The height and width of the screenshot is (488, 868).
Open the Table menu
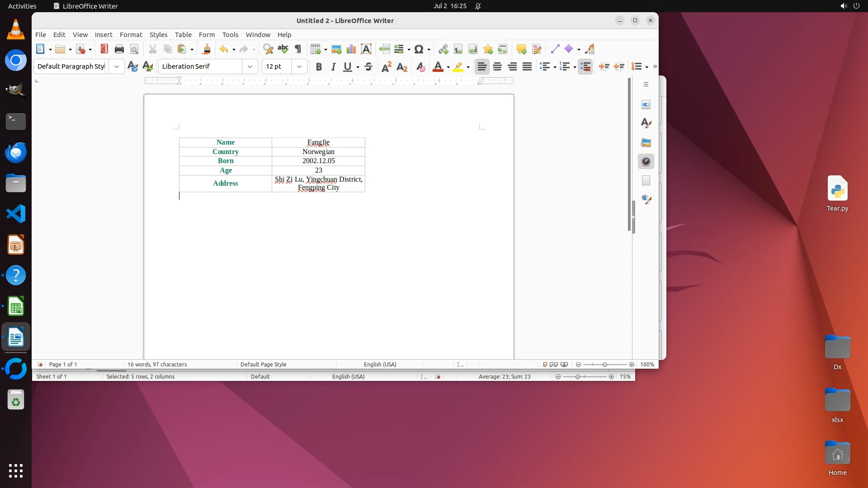pyautogui.click(x=183, y=34)
